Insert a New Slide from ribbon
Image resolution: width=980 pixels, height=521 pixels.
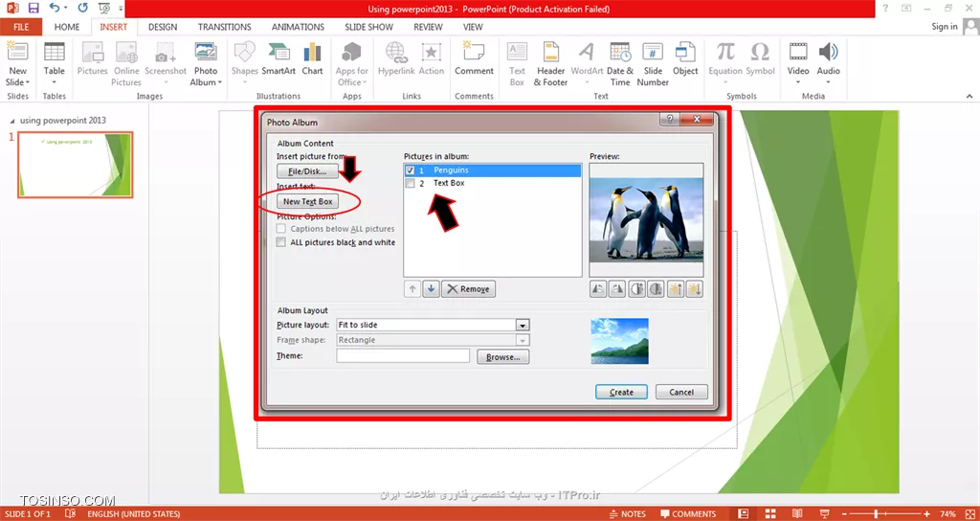(17, 65)
